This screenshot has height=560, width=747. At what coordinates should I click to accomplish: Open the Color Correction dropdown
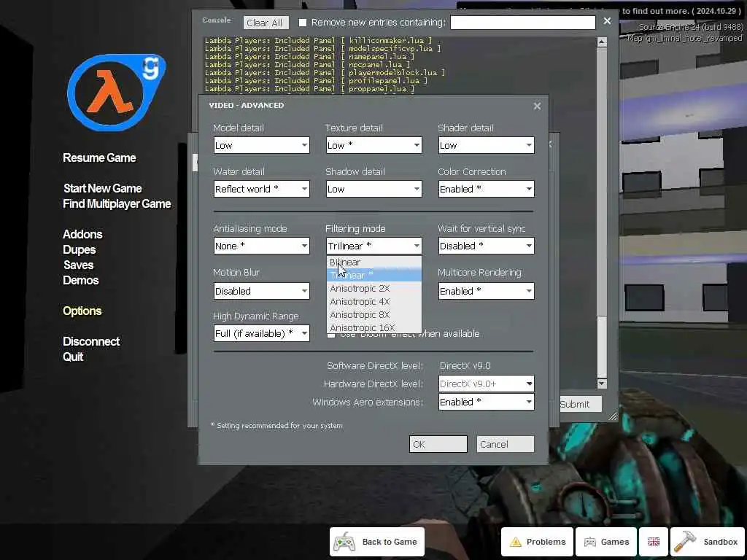click(x=486, y=189)
